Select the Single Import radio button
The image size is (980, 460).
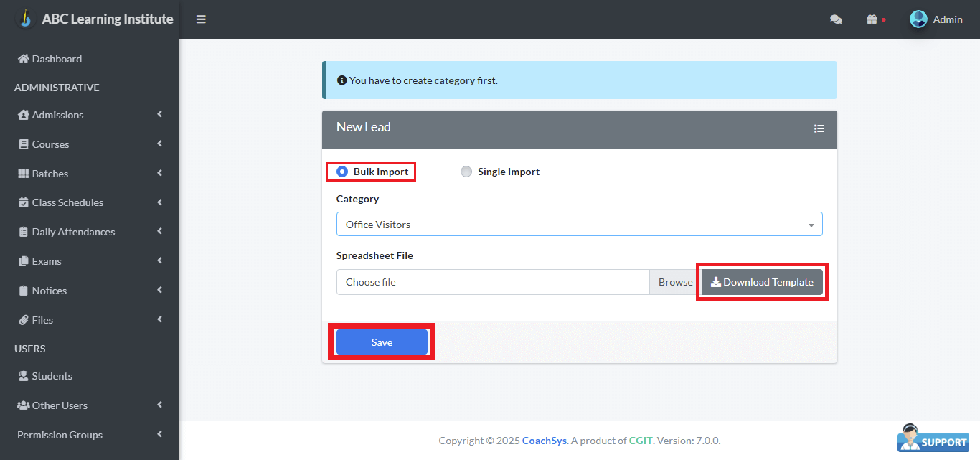coord(466,172)
